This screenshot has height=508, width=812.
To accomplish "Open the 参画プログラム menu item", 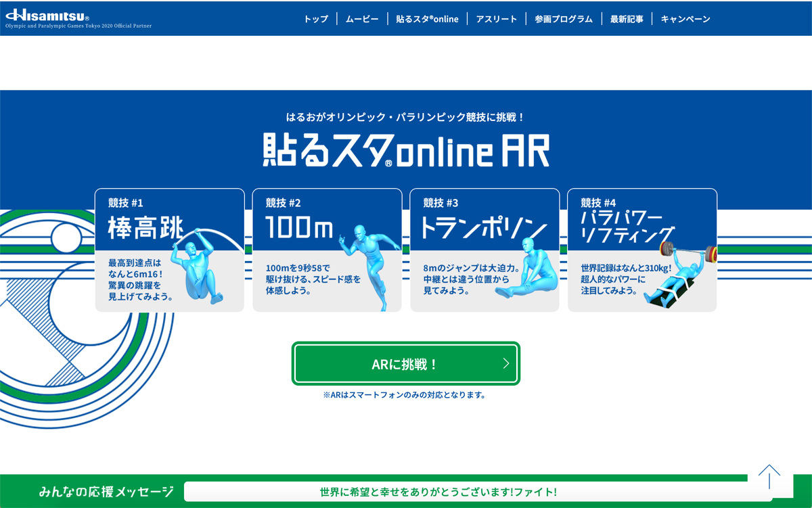I will [563, 19].
